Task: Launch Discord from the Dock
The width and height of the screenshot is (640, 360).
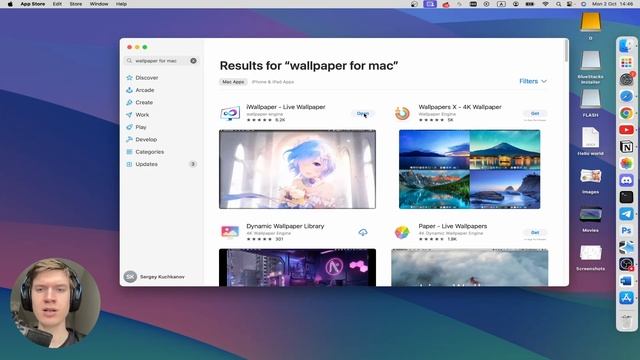Action: tap(626, 180)
